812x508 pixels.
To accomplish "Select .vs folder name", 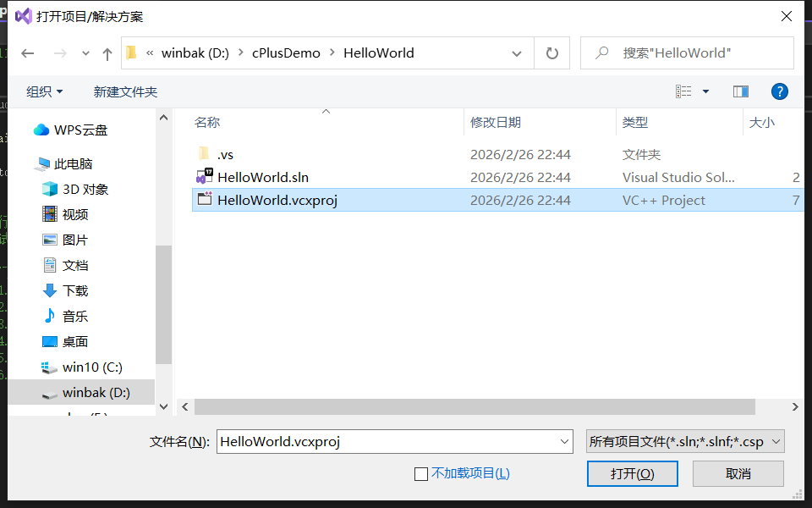I will point(225,154).
